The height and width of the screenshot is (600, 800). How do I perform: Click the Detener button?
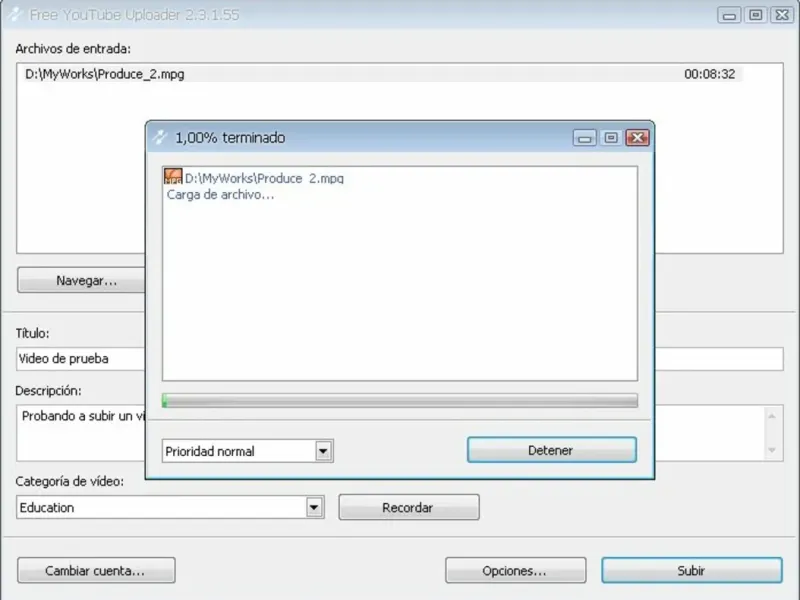tap(552, 450)
